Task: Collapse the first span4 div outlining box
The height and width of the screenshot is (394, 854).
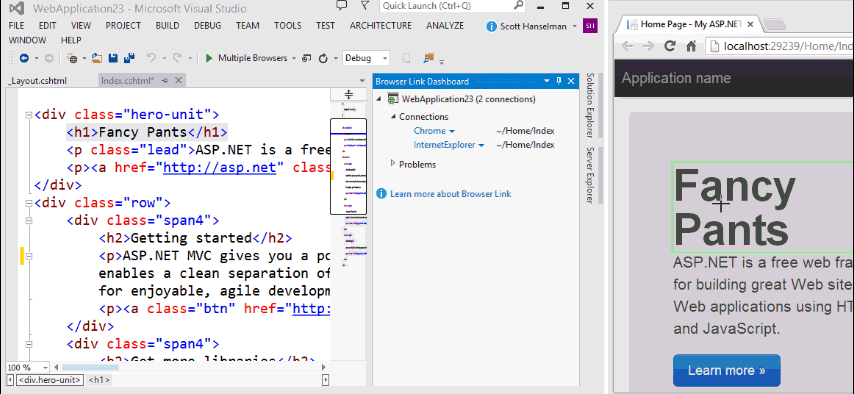Action: pyautogui.click(x=28, y=221)
